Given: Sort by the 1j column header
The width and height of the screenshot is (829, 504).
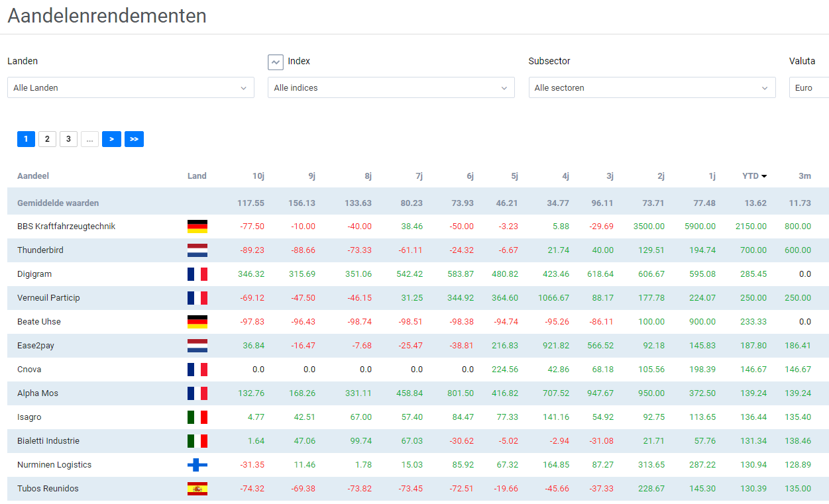Looking at the screenshot, I should click(x=712, y=176).
